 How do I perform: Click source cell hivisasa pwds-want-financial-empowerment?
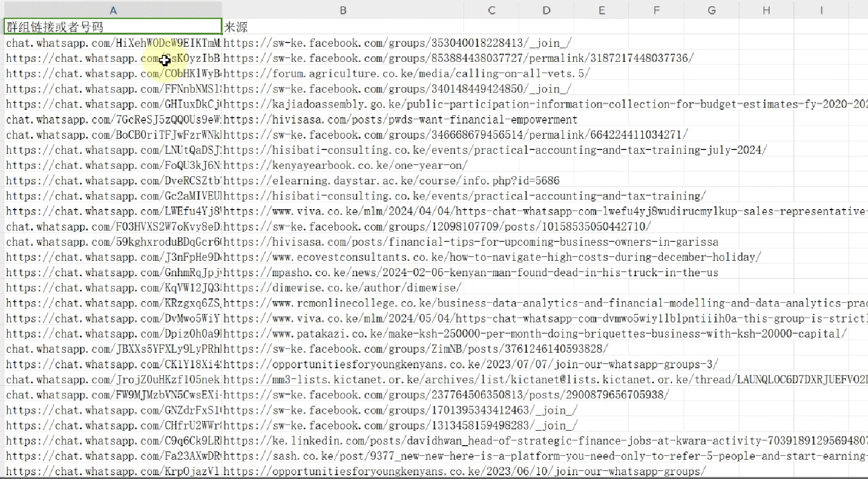343,119
